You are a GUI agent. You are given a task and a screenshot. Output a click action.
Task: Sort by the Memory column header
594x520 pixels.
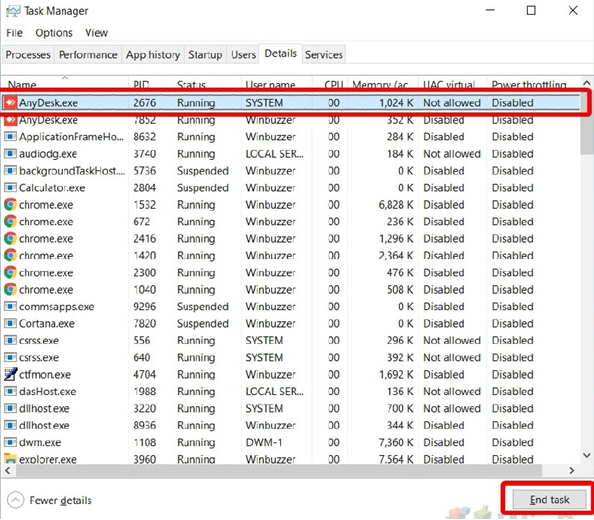coord(383,83)
